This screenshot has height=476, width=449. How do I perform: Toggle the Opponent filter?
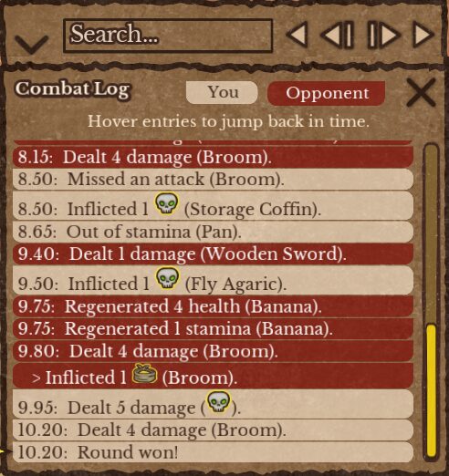(327, 93)
